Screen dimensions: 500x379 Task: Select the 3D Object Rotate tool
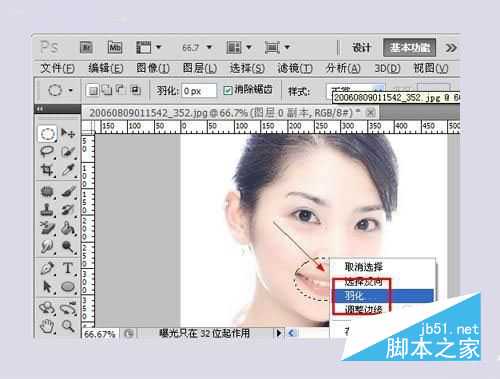[x=47, y=308]
